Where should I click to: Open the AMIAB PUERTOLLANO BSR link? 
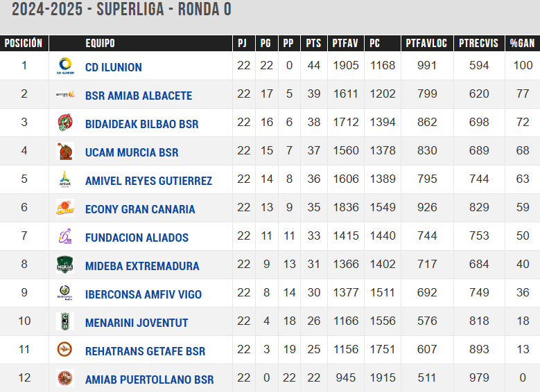[149, 380]
